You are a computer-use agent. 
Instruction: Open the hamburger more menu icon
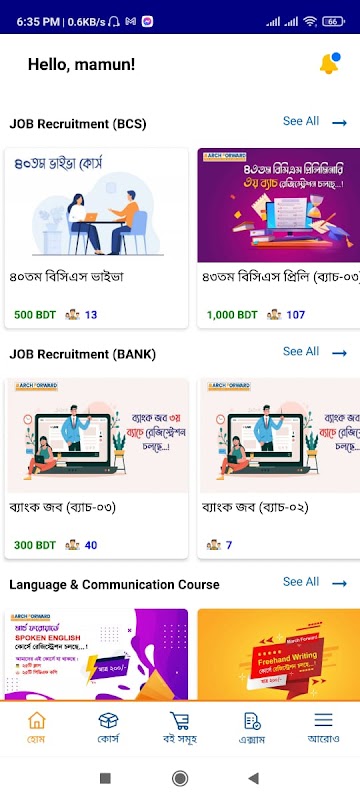point(323,720)
